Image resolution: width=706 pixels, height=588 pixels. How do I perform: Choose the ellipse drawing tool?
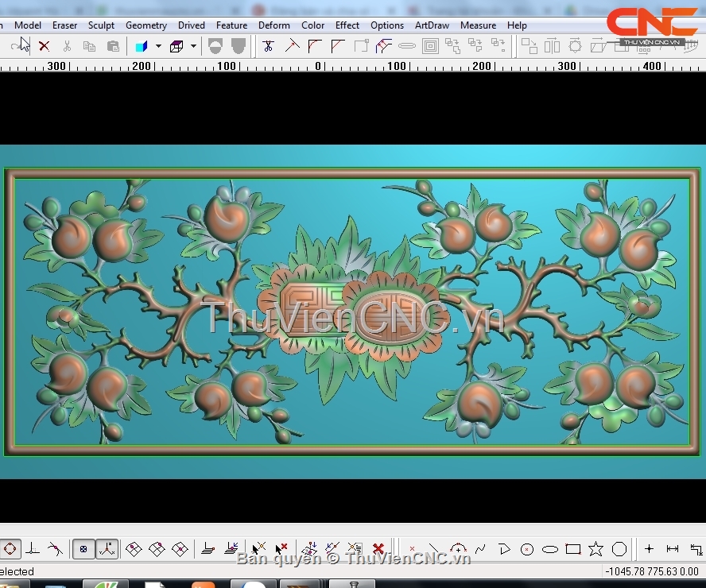549,549
